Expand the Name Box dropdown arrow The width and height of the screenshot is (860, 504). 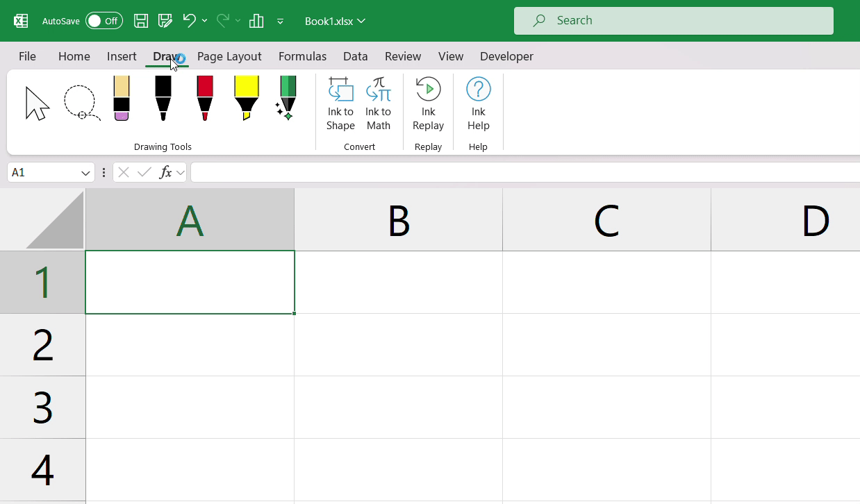click(86, 173)
